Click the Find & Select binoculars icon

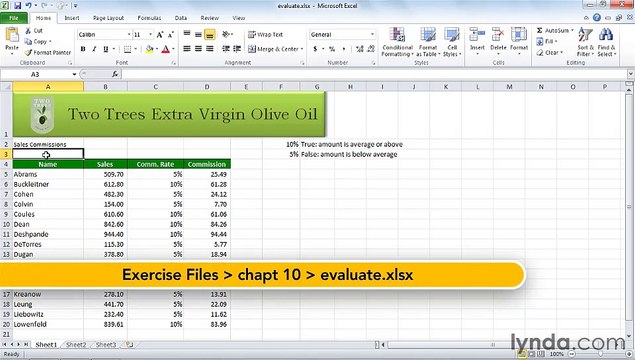point(606,35)
